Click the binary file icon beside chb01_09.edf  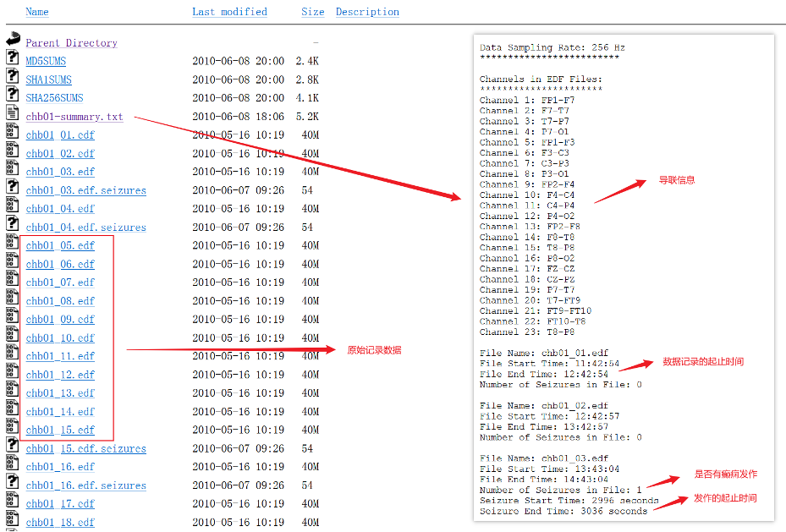coord(13,315)
